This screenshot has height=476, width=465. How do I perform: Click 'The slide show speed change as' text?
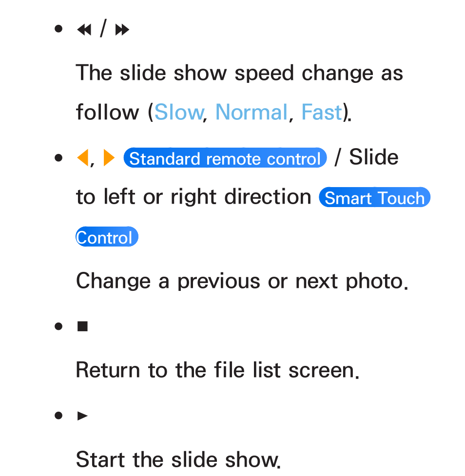pyautogui.click(x=239, y=74)
